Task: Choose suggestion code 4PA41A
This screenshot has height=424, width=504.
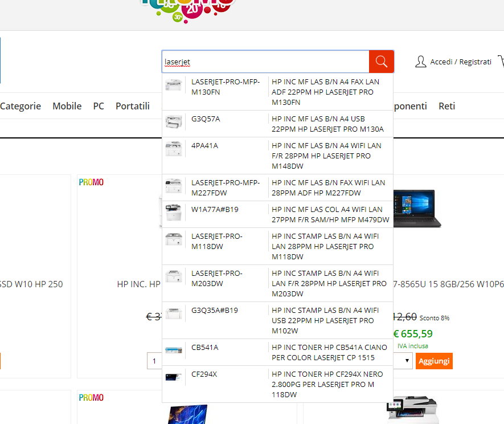Action: [205, 145]
